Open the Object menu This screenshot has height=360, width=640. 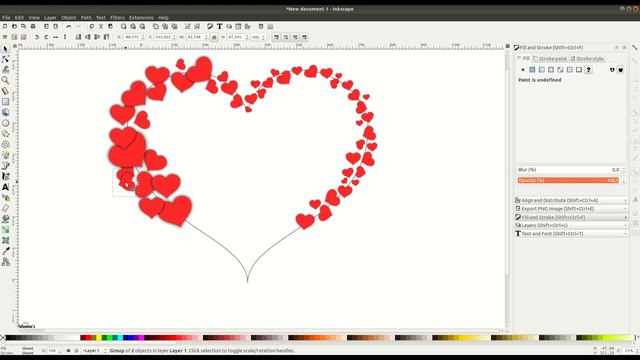69,18
